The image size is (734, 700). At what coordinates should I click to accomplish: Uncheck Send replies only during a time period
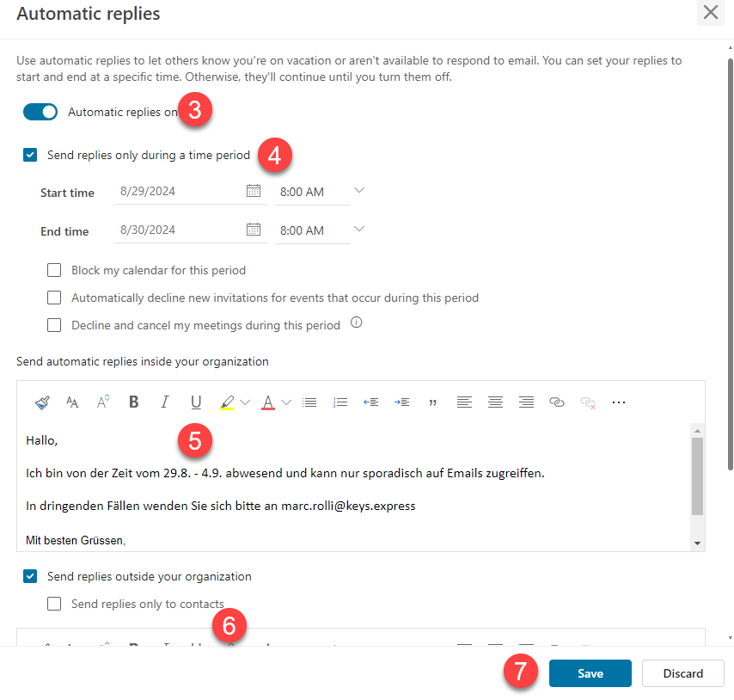pyautogui.click(x=31, y=156)
